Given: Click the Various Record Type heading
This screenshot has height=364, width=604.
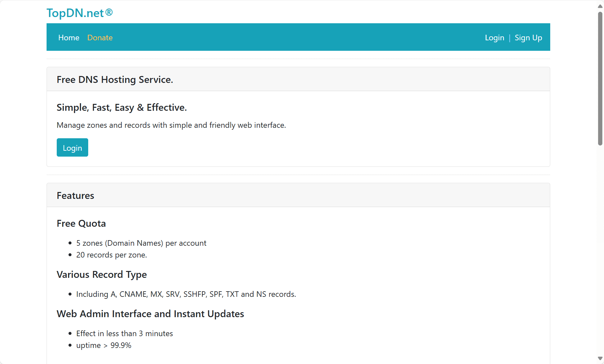Looking at the screenshot, I should pos(102,275).
